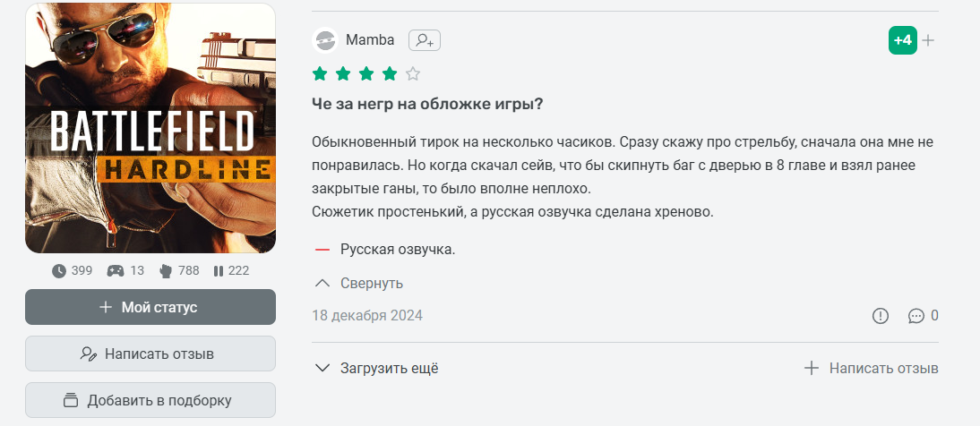Click the Написать отзыв button under cover
The height and width of the screenshot is (426, 980).
point(150,354)
